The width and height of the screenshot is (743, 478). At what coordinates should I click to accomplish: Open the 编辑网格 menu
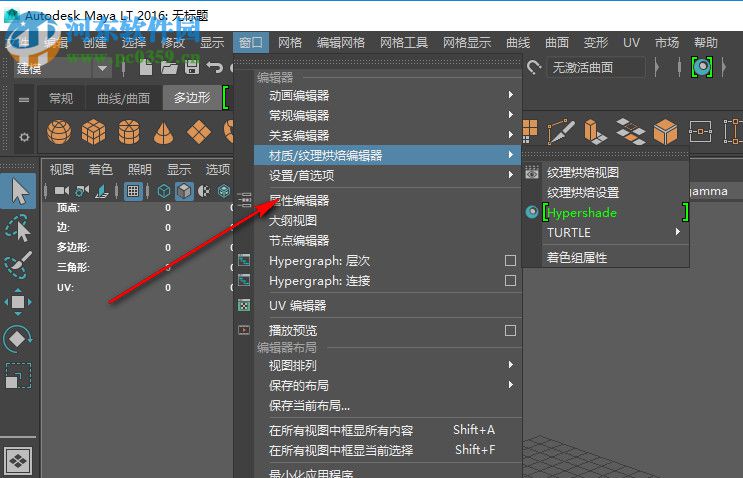(x=341, y=43)
